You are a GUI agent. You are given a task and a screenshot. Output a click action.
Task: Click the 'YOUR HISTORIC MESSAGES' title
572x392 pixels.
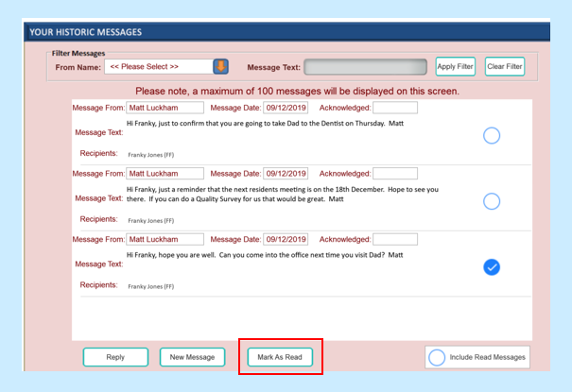[x=86, y=32]
